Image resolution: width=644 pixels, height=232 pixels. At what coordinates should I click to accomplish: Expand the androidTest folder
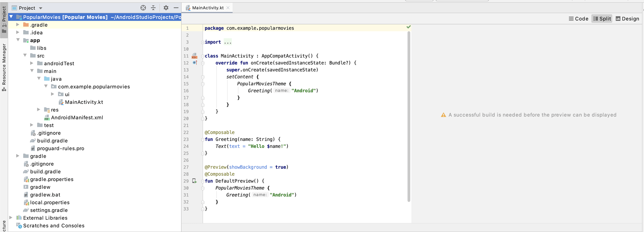coord(32,63)
